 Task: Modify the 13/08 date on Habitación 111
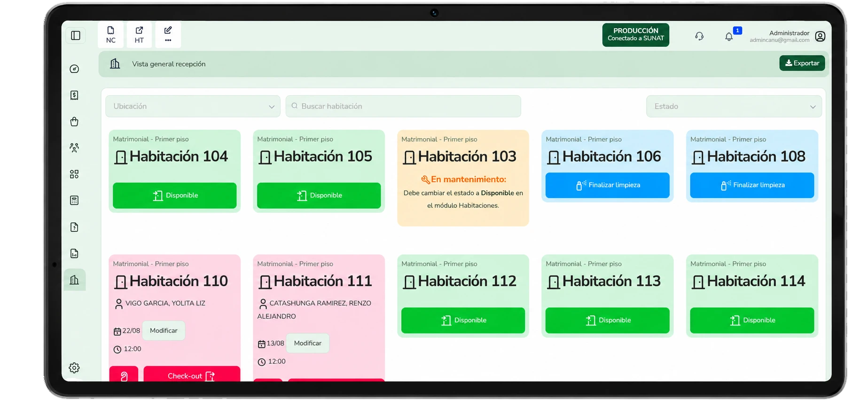pyautogui.click(x=308, y=343)
